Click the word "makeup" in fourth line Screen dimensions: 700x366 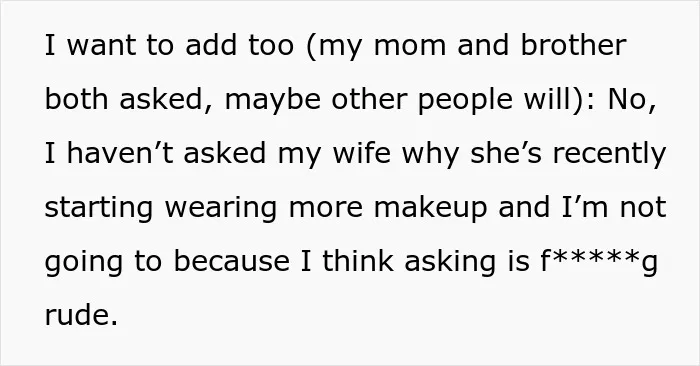click(430, 208)
